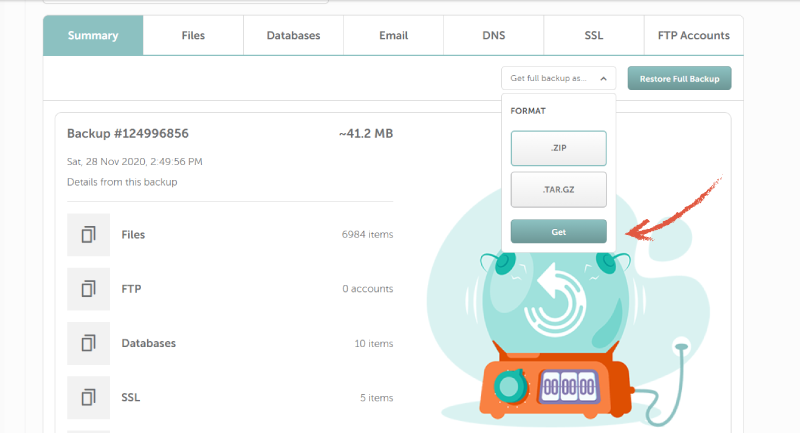Click 'Details from this backup' text

pos(122,182)
